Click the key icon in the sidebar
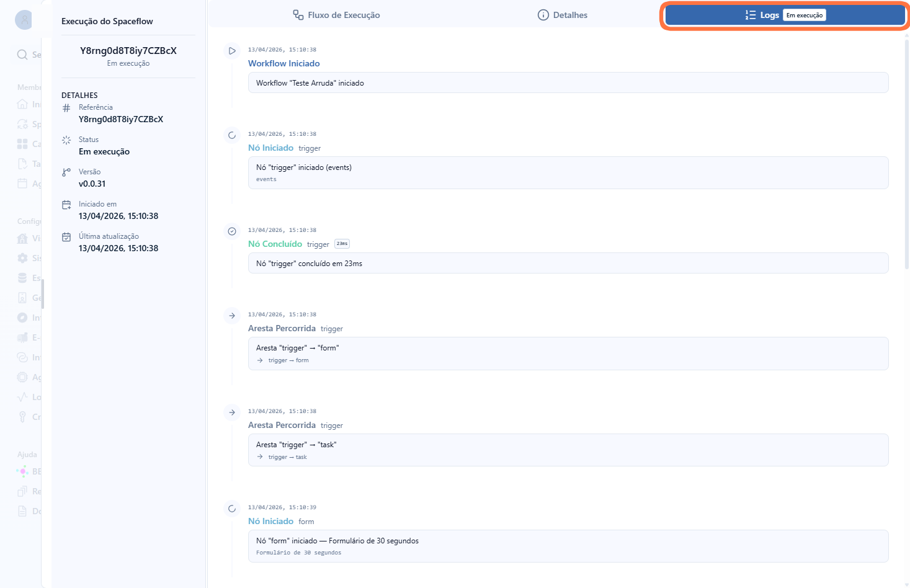Image resolution: width=910 pixels, height=588 pixels. [x=22, y=417]
